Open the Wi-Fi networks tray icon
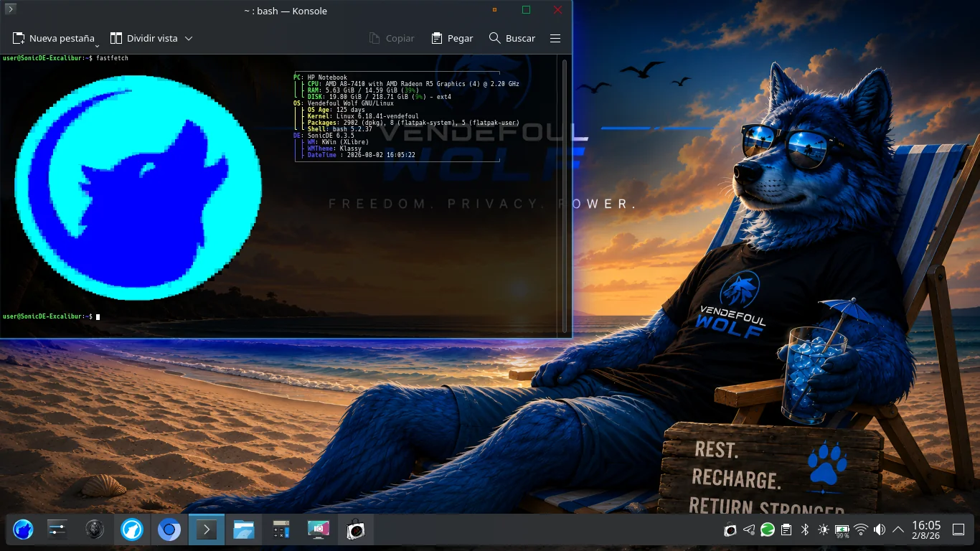The height and width of the screenshot is (551, 980). (861, 530)
